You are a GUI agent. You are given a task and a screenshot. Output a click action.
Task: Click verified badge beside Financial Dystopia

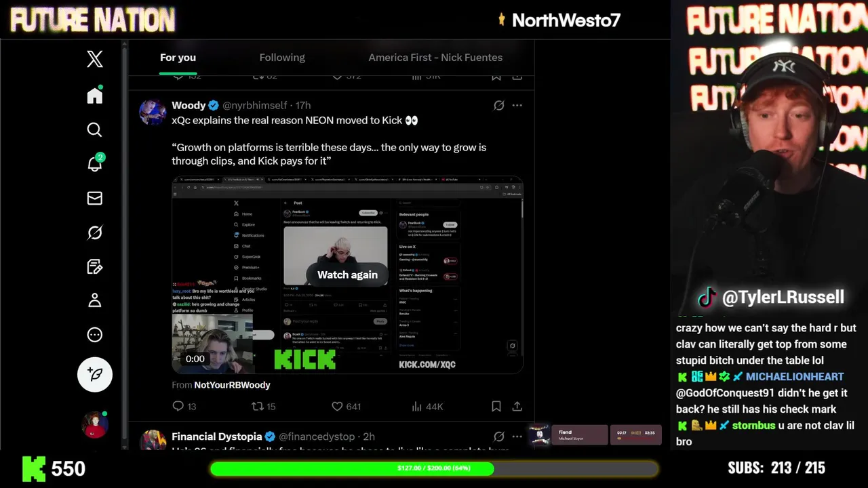[x=270, y=436]
